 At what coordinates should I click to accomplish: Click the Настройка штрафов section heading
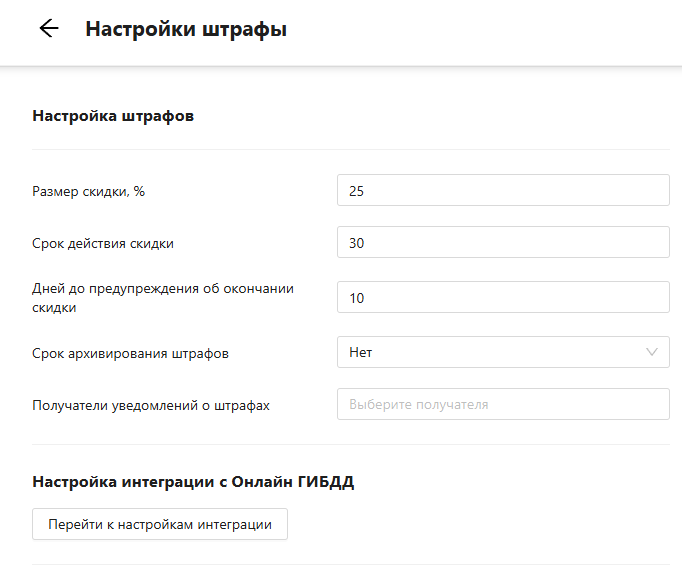point(113,116)
